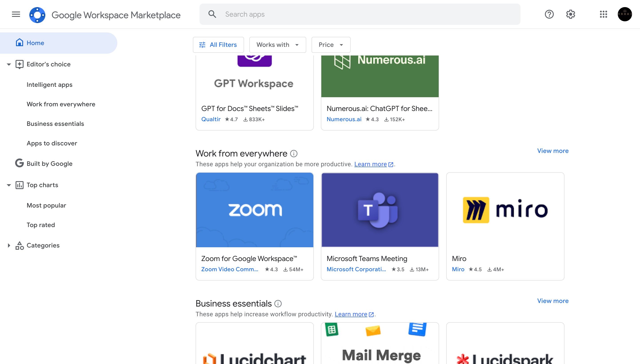The width and height of the screenshot is (640, 364).
Task: Go to Most popular charts
Action: pyautogui.click(x=46, y=205)
